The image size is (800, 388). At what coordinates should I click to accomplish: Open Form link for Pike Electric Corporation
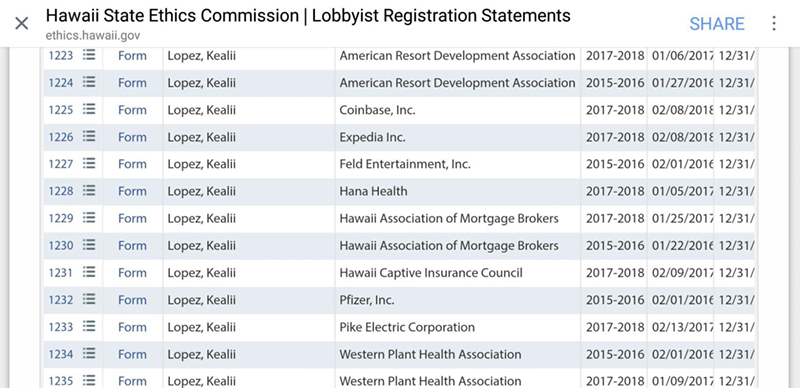pyautogui.click(x=132, y=327)
